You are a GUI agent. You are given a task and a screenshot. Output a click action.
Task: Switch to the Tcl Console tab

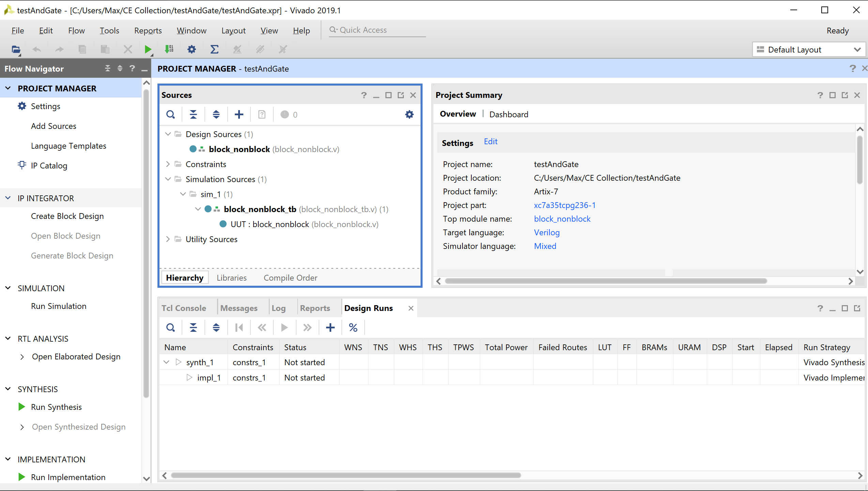(184, 308)
